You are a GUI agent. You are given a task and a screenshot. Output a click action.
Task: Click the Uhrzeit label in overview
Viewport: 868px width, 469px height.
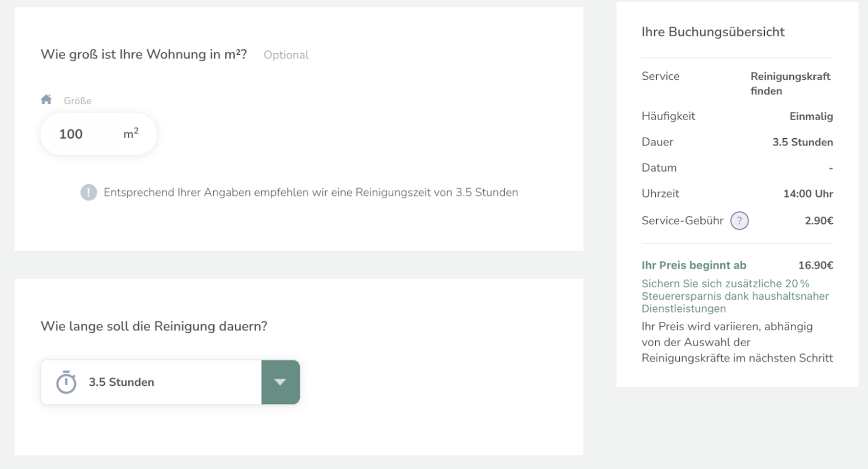point(660,194)
